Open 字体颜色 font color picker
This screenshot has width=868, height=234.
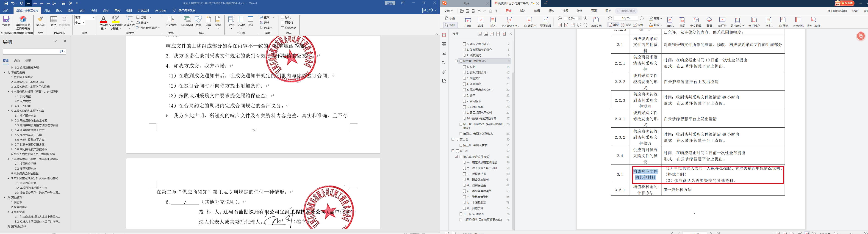[x=104, y=22]
